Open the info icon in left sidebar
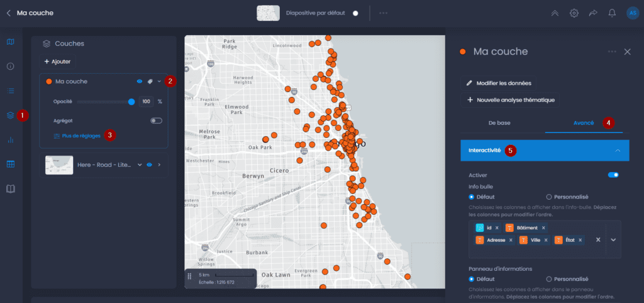This screenshot has height=303, width=644. pos(11,66)
